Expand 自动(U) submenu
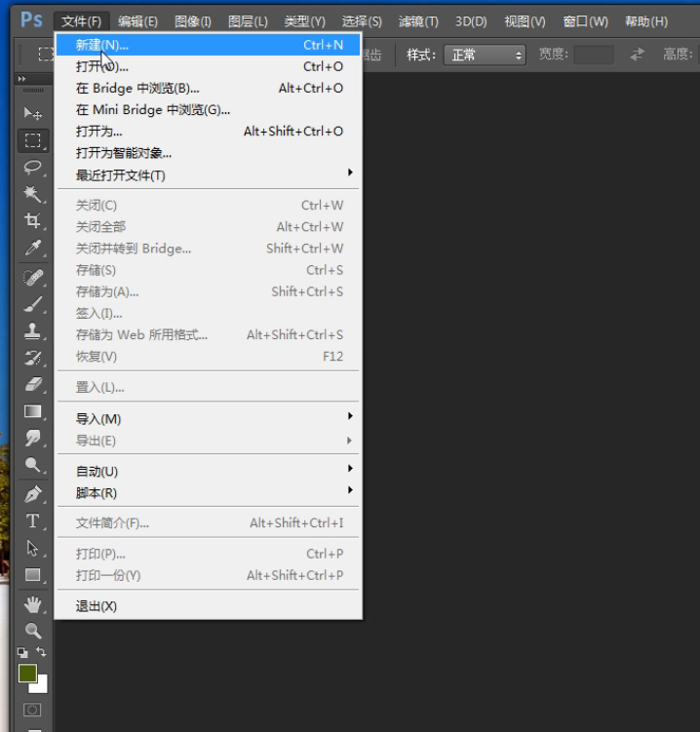The height and width of the screenshot is (732, 700). pyautogui.click(x=209, y=471)
